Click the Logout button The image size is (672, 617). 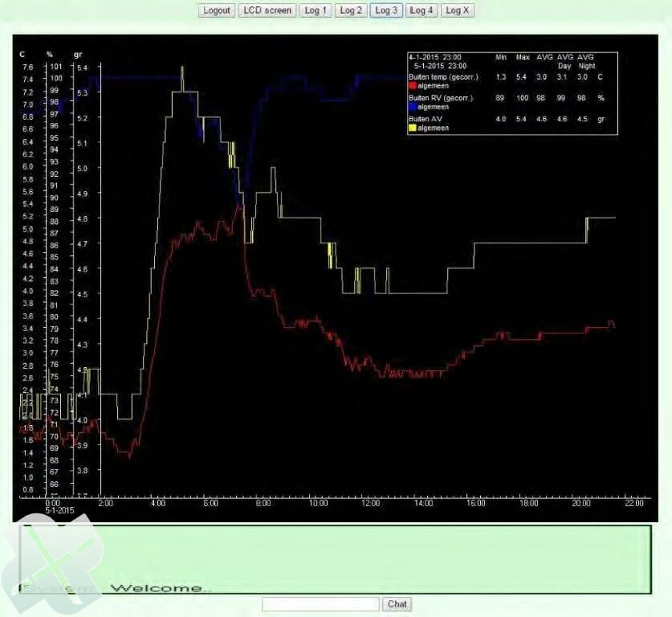tap(217, 10)
